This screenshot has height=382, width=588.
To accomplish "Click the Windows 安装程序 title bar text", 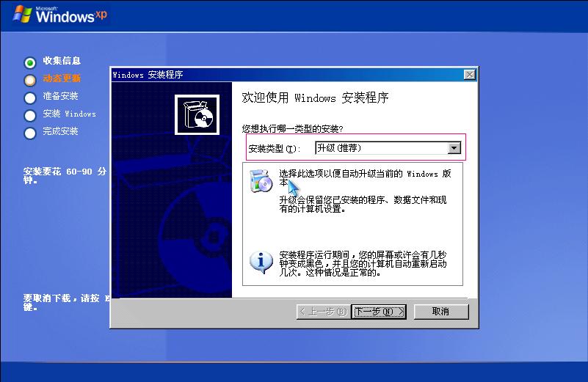I will pyautogui.click(x=148, y=75).
